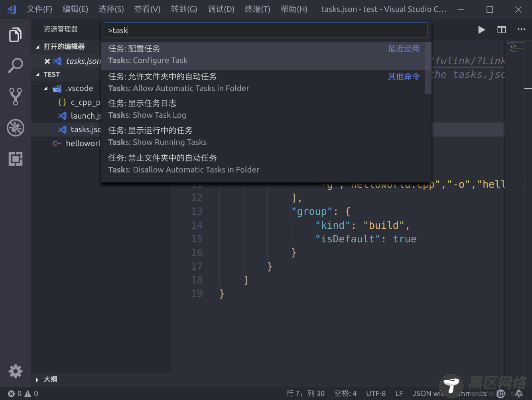The image size is (532, 400).
Task: Open the 调试(D) menu
Action: point(221,9)
